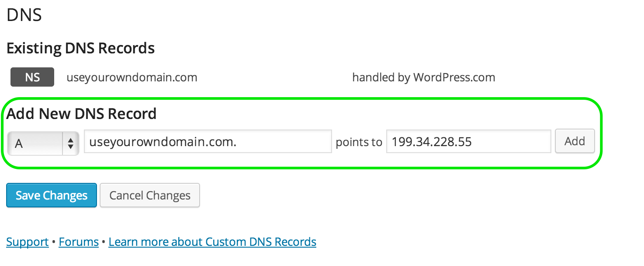Click Save Changes
This screenshot has height=266, width=644.
tap(51, 195)
